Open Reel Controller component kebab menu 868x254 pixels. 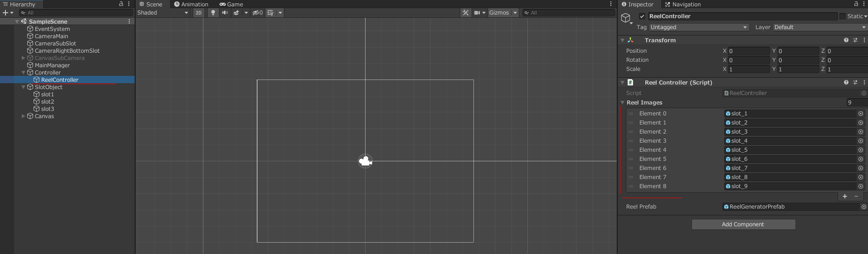[x=864, y=82]
